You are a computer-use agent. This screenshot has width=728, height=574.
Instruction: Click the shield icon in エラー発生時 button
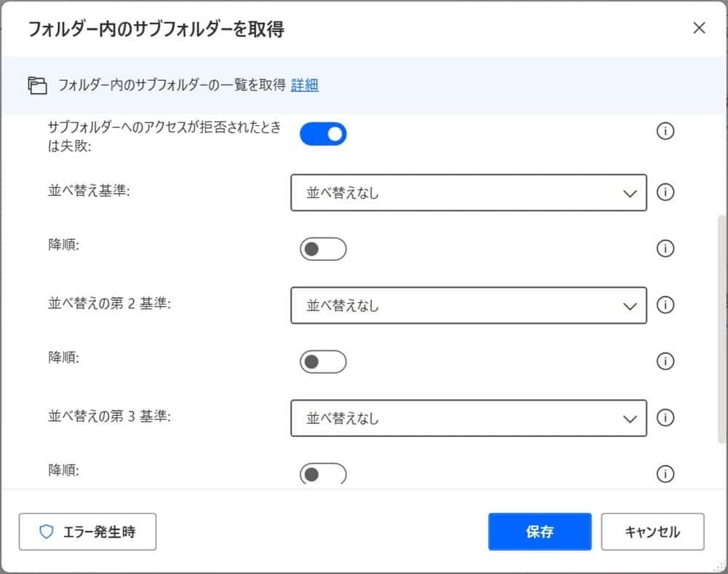tap(47, 532)
